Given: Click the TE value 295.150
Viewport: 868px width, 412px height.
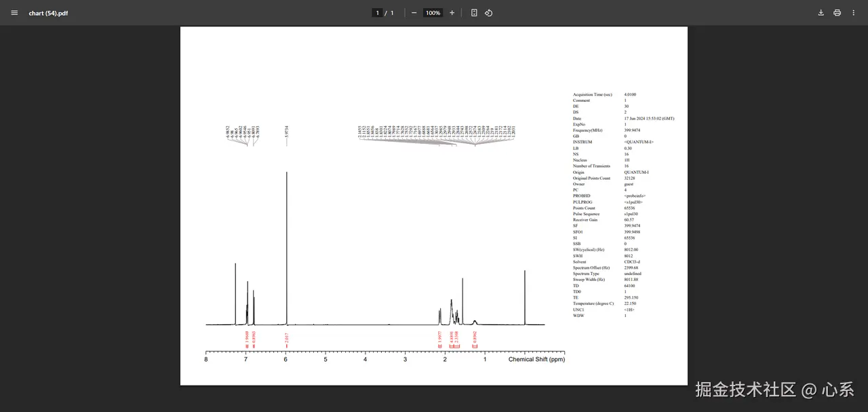Looking at the screenshot, I should [x=631, y=297].
